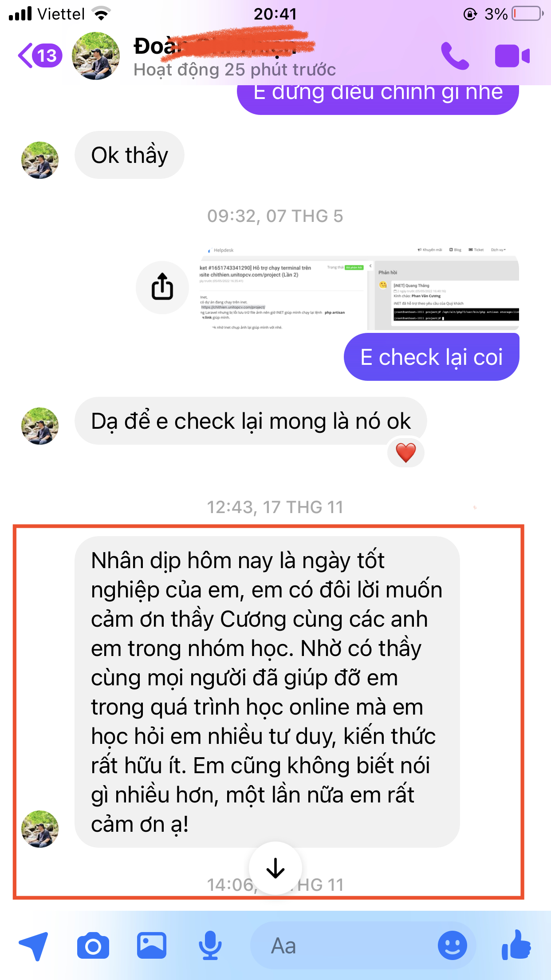The height and width of the screenshot is (980, 551).
Task: Tap the share icon beside the Helpdesk image
Action: point(162,287)
